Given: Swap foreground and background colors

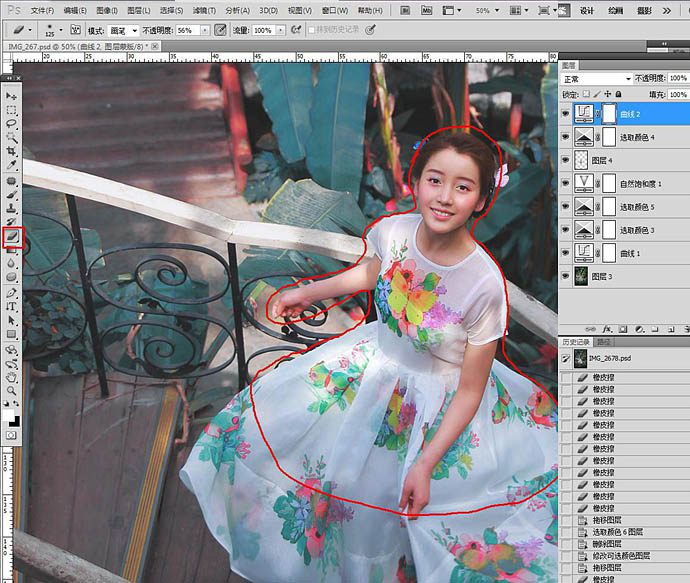Looking at the screenshot, I should tap(16, 403).
